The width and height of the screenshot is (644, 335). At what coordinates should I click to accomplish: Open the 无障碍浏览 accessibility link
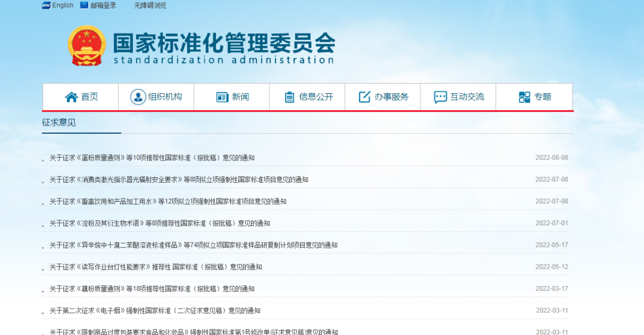pyautogui.click(x=150, y=5)
